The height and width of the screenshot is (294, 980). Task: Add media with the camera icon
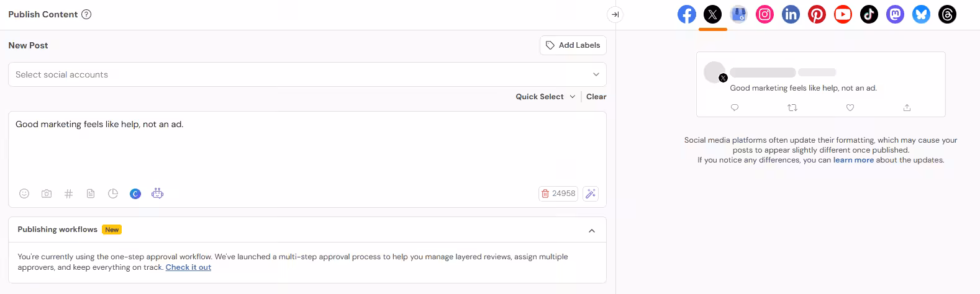tap(47, 194)
